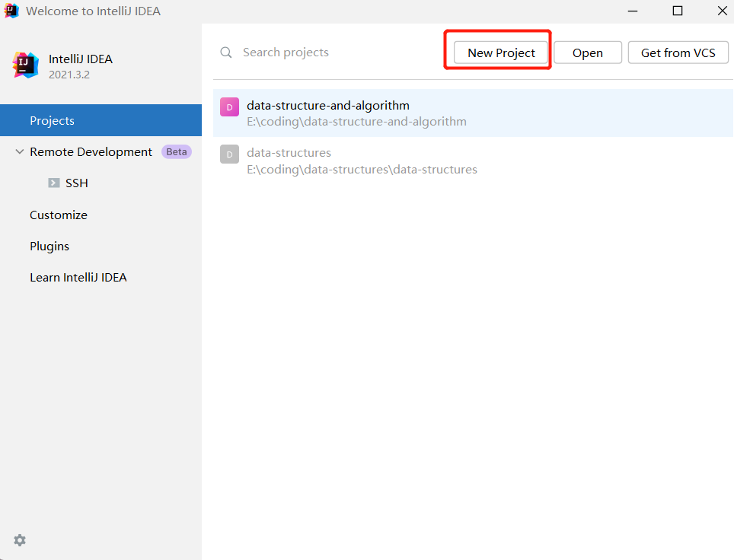Screen dimensions: 734x560
Task: Open the Plugins section
Action: (49, 246)
